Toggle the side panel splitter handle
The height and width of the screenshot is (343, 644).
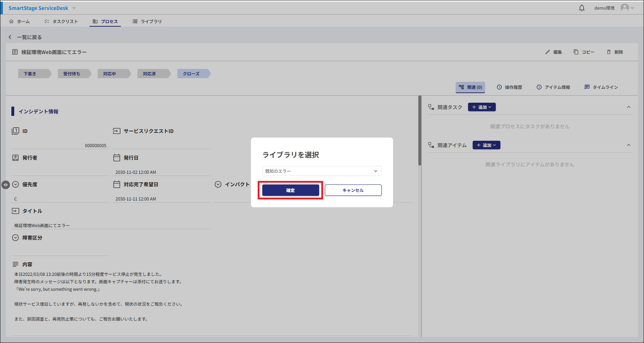click(x=6, y=185)
